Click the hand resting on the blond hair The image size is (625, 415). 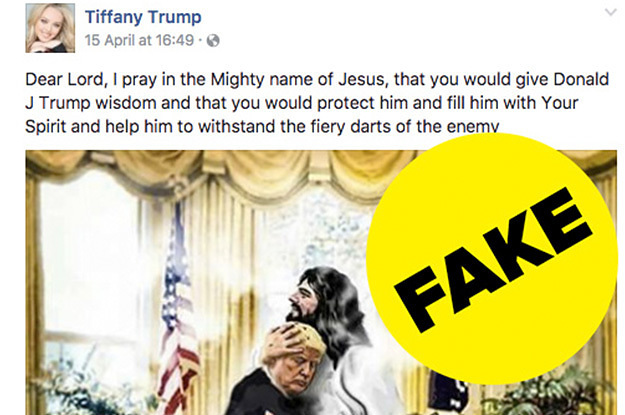tap(281, 339)
